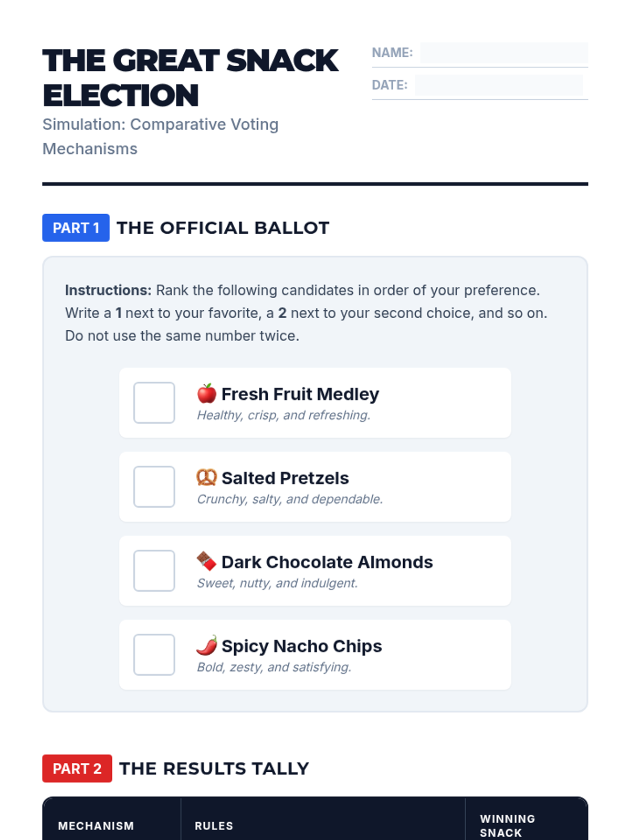Click the ranking box for Spicy Nacho Chips

pyautogui.click(x=154, y=655)
